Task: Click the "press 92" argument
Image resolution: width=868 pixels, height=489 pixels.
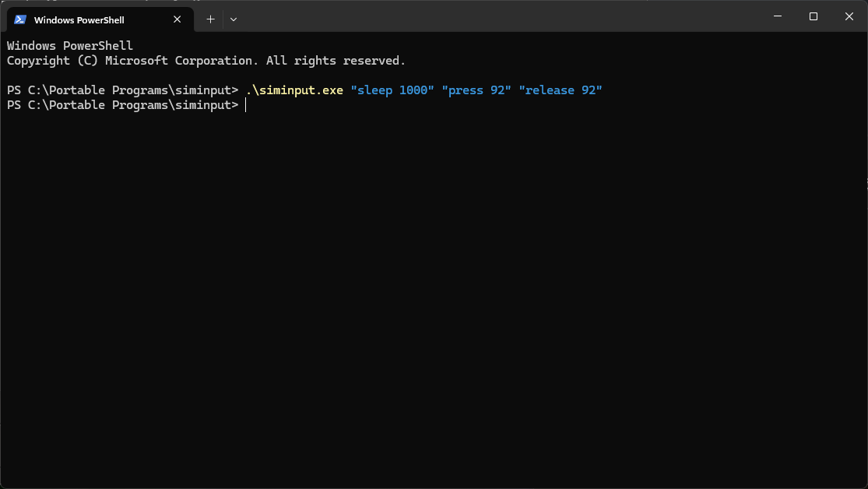Action: click(x=476, y=90)
